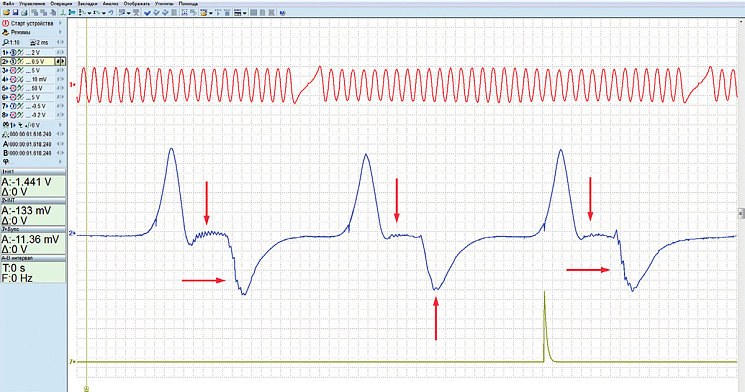The width and height of the screenshot is (745, 392).
Task: Click the red start device icon
Action: pyautogui.click(x=6, y=23)
